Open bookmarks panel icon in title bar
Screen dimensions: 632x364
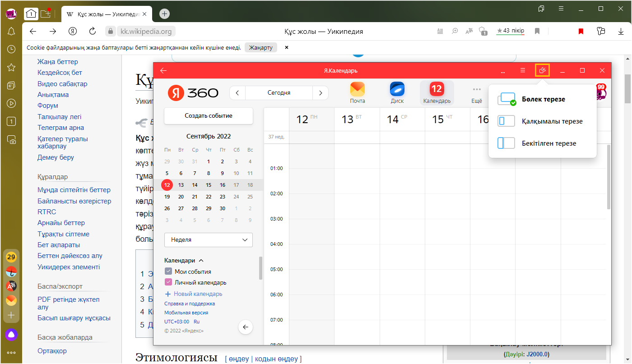click(x=541, y=9)
